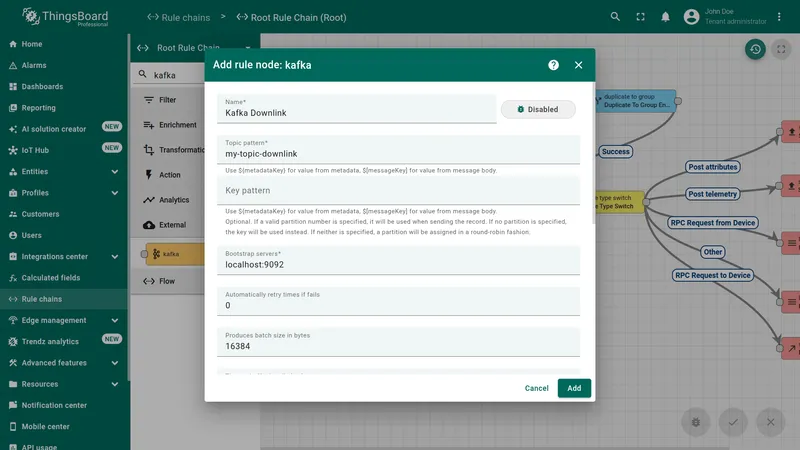Select the Post attributes link label
The image size is (800, 450).
tap(712, 167)
